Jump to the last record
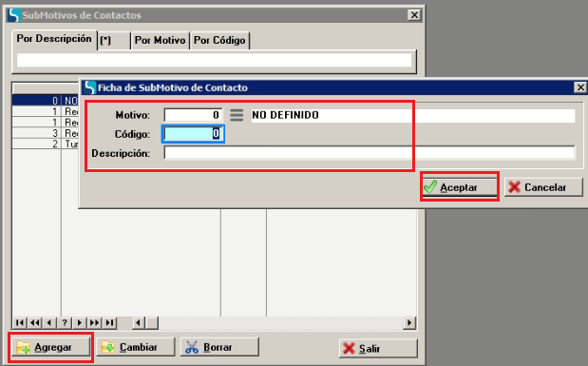 (109, 323)
